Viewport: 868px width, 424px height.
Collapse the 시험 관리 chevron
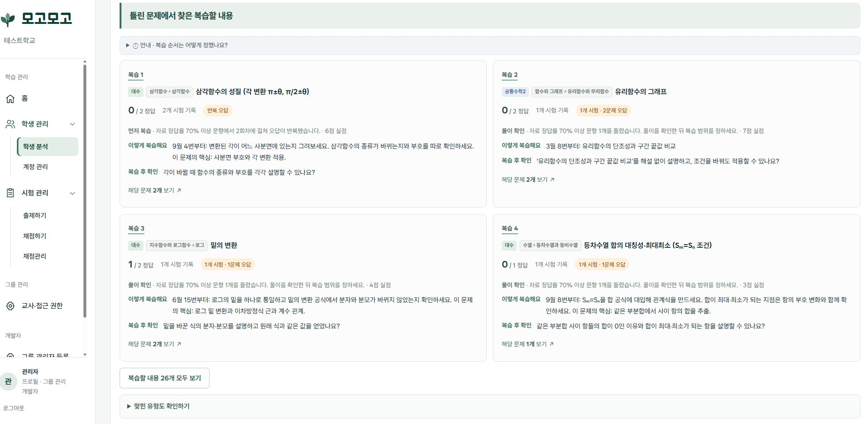[x=73, y=193]
